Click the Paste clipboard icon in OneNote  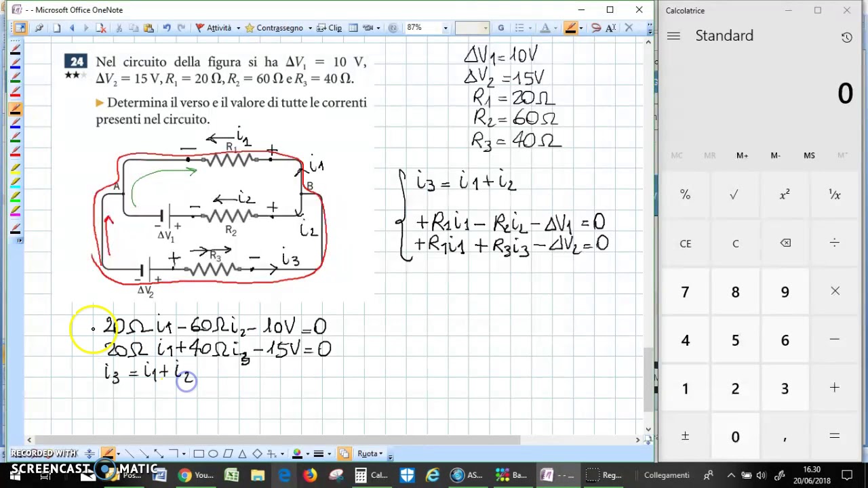click(x=149, y=28)
